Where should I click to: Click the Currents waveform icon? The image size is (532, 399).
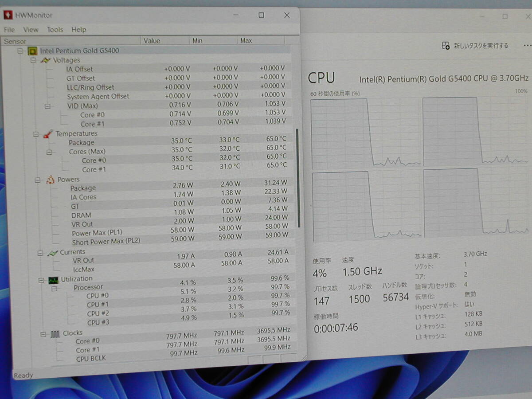(x=53, y=253)
